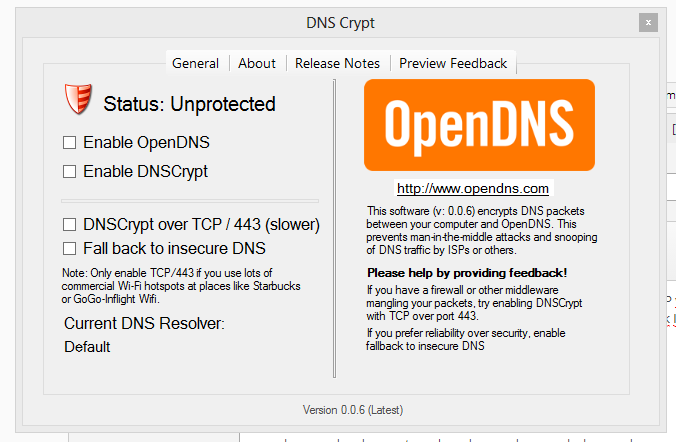Click the Status: Unprotected text
Screen dimensions: 676x442
189,103
